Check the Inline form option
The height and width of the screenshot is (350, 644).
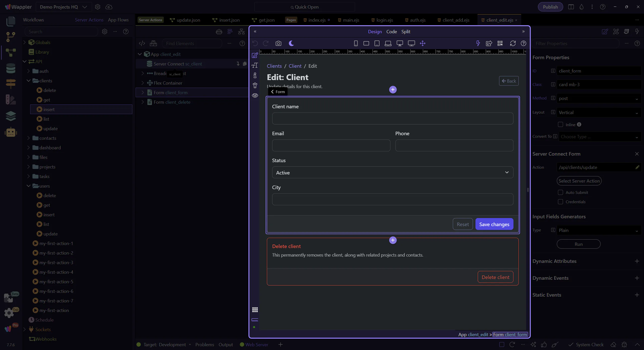pyautogui.click(x=560, y=125)
